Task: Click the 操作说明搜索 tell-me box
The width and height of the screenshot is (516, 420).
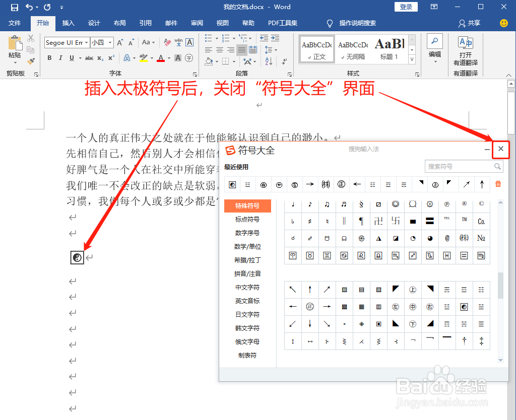Action: click(x=357, y=23)
